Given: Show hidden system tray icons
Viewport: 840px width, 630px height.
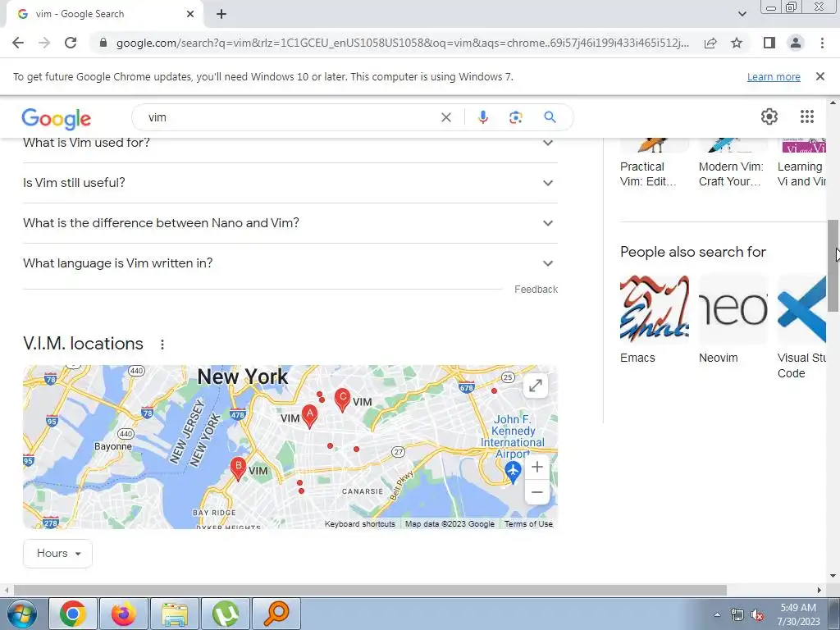Looking at the screenshot, I should (x=717, y=614).
